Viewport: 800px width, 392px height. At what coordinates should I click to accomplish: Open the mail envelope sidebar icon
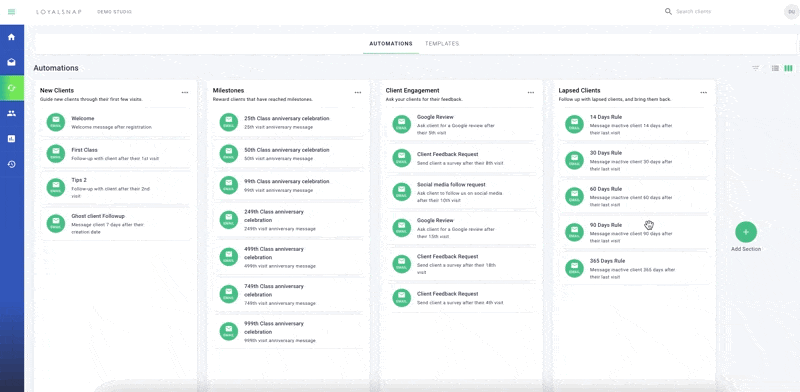coord(12,62)
